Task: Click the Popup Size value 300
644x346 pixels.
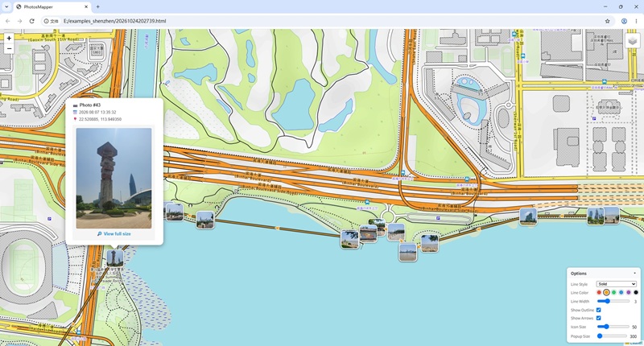Action: pyautogui.click(x=634, y=336)
